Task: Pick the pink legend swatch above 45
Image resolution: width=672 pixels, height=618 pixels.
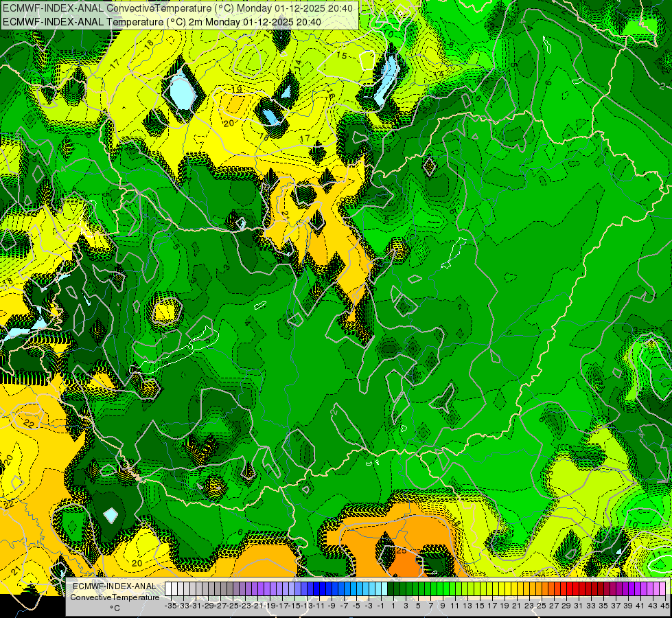Action: 661,589
